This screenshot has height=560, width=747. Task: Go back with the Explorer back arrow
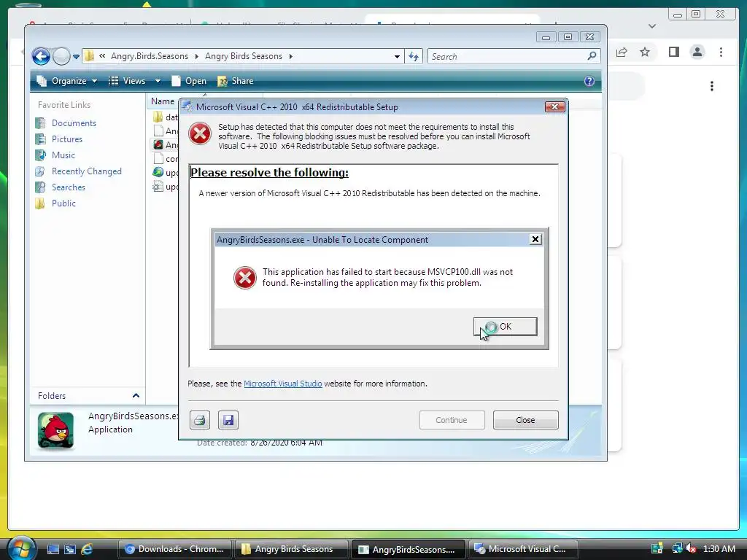pyautogui.click(x=41, y=57)
